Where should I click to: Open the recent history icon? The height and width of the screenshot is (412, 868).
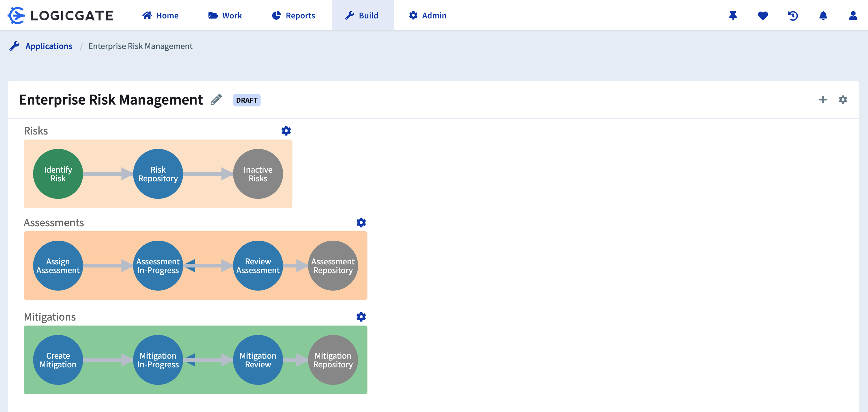click(x=793, y=16)
